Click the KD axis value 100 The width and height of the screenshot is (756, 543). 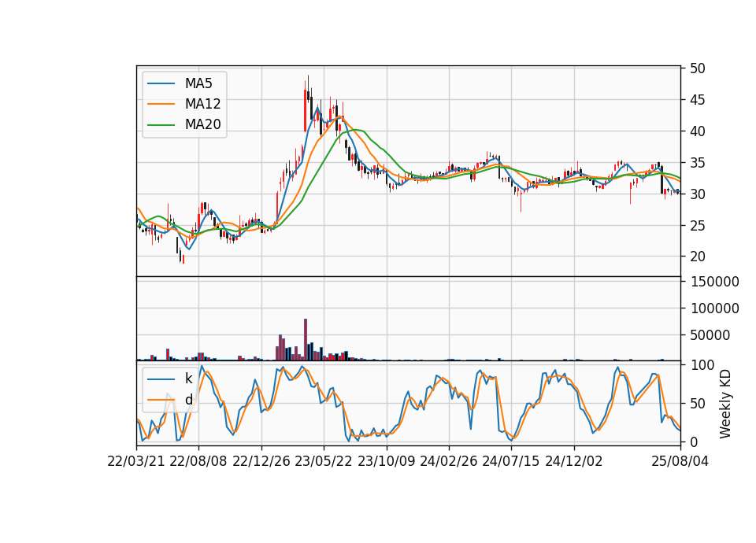pos(702,365)
